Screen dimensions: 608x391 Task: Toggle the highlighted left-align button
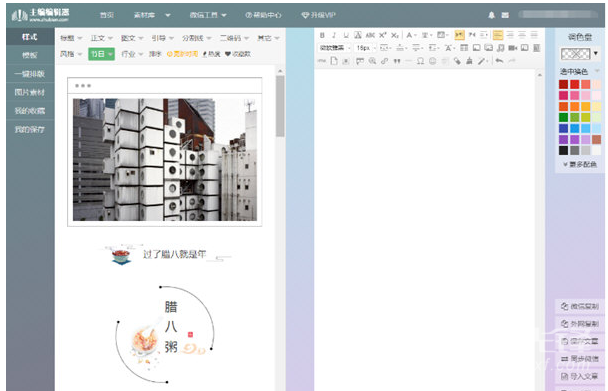[x=498, y=35]
